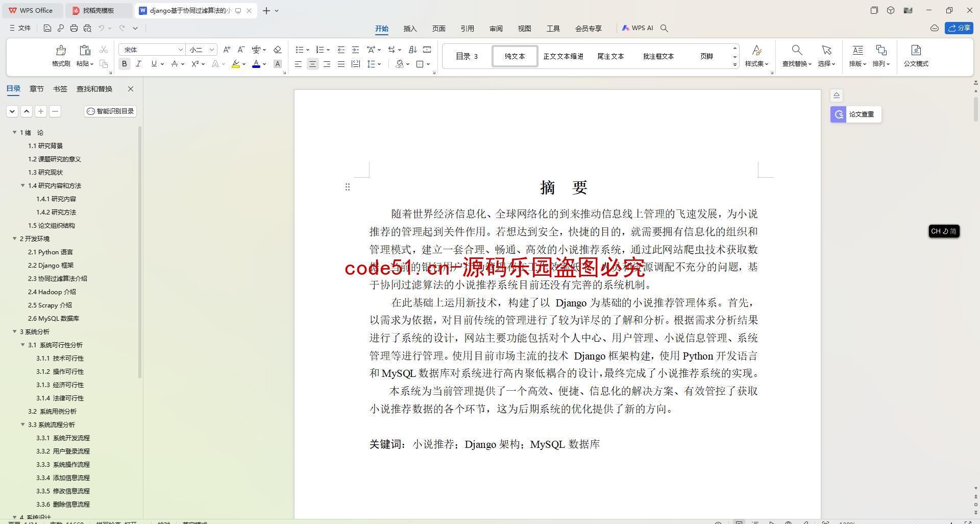Open Find and Replace (查找替换) tool
980x524 pixels.
coord(796,56)
